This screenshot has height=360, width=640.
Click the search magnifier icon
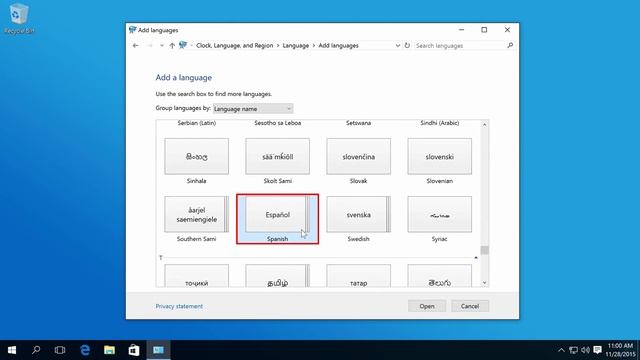click(x=510, y=46)
